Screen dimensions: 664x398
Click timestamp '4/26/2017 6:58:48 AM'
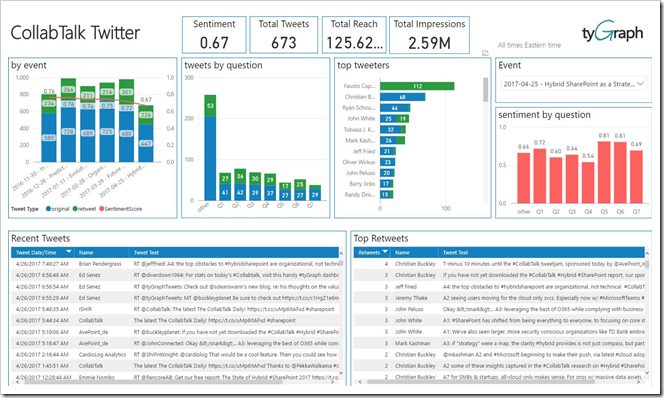click(42, 275)
